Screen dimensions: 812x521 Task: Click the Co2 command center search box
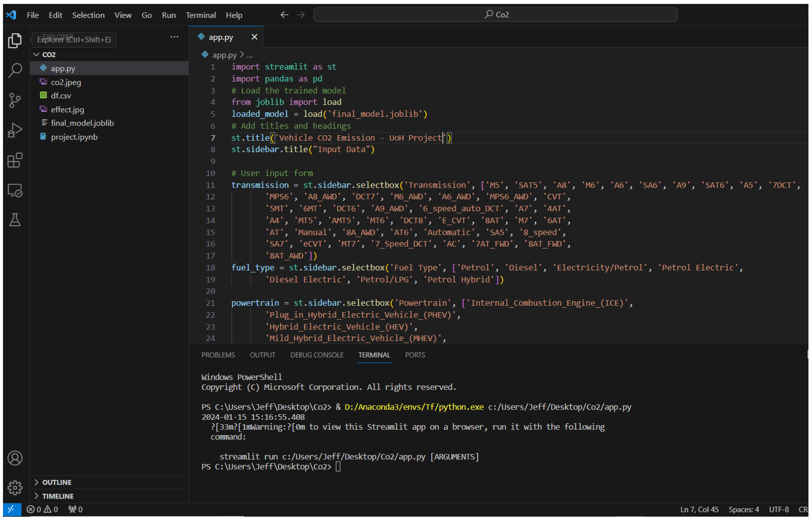point(495,15)
